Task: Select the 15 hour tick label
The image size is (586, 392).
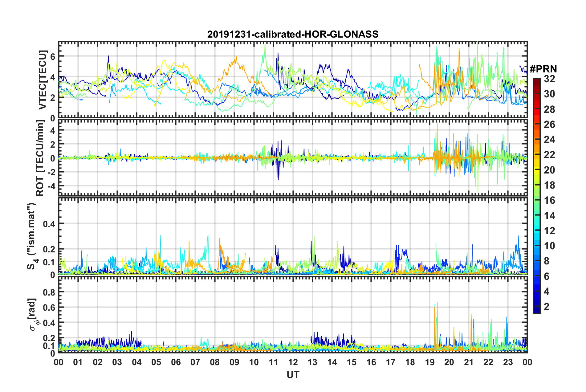Action: coord(352,362)
